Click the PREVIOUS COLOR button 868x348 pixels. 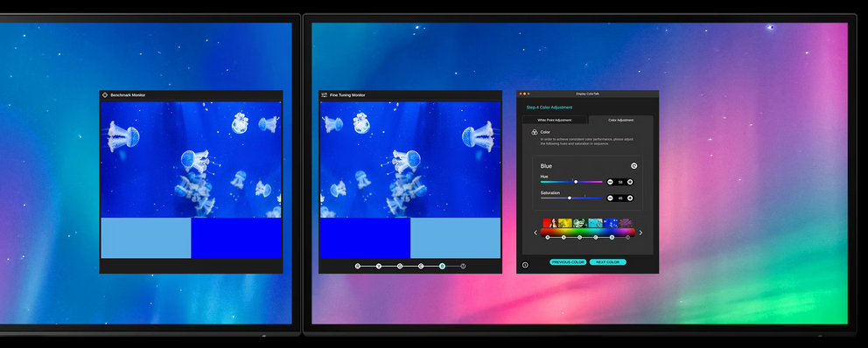tap(568, 262)
